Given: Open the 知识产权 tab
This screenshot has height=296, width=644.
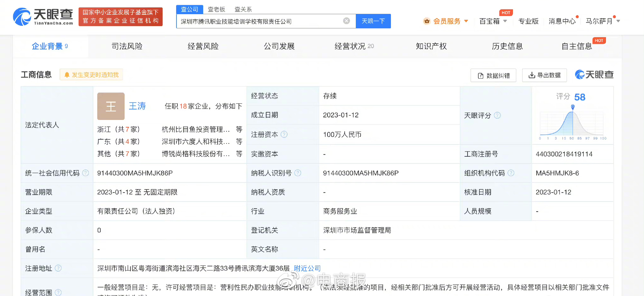Looking at the screenshot, I should [x=431, y=46].
